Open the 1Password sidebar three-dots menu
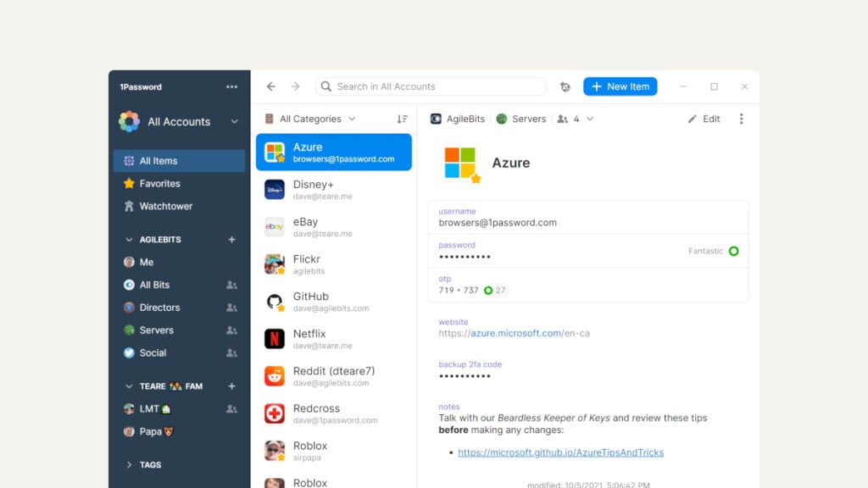 click(x=231, y=87)
